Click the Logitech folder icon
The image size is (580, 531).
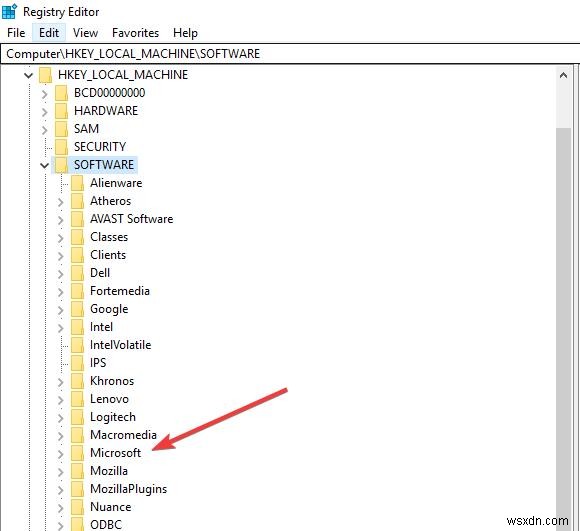[77, 417]
